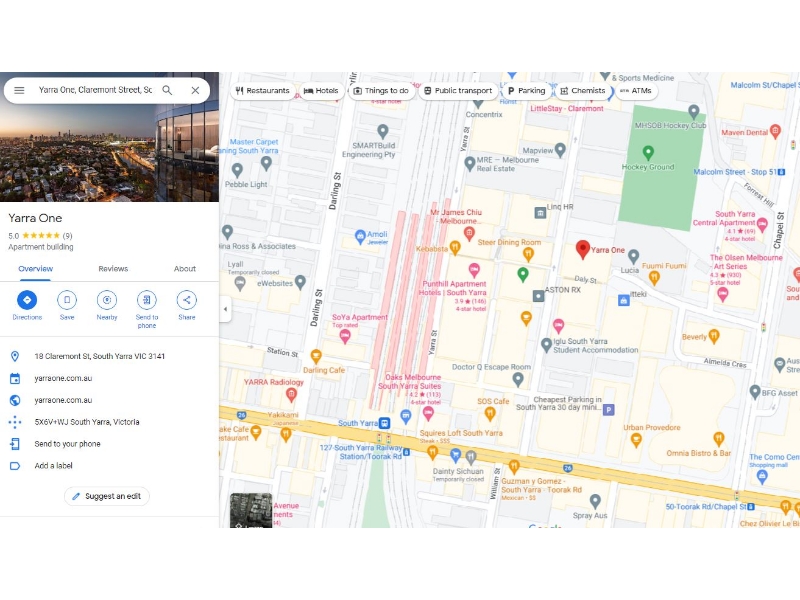Viewport: 800px width, 600px height.
Task: Open the yarraone.com.au website link
Action: click(x=63, y=378)
